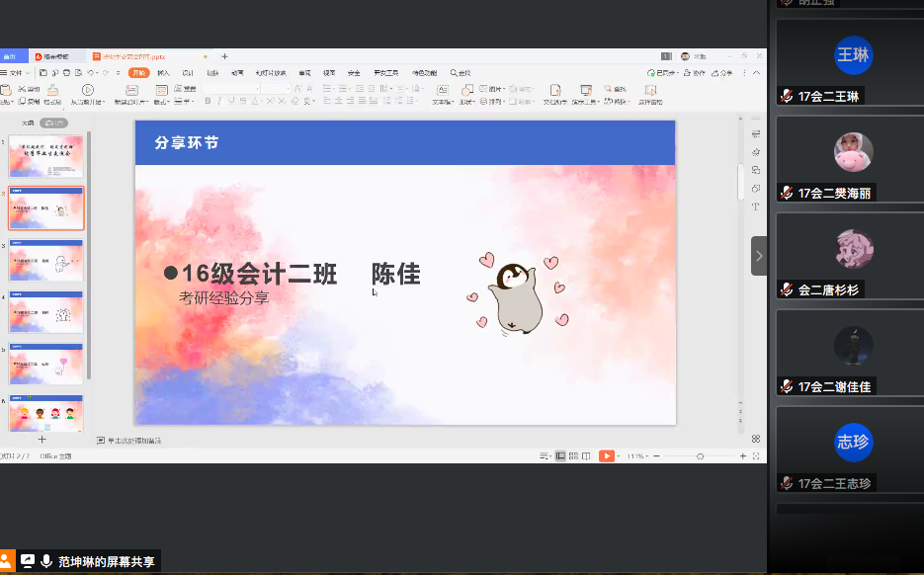Click the orange slideshow play button in status bar
The width and height of the screenshot is (924, 575).
point(607,455)
